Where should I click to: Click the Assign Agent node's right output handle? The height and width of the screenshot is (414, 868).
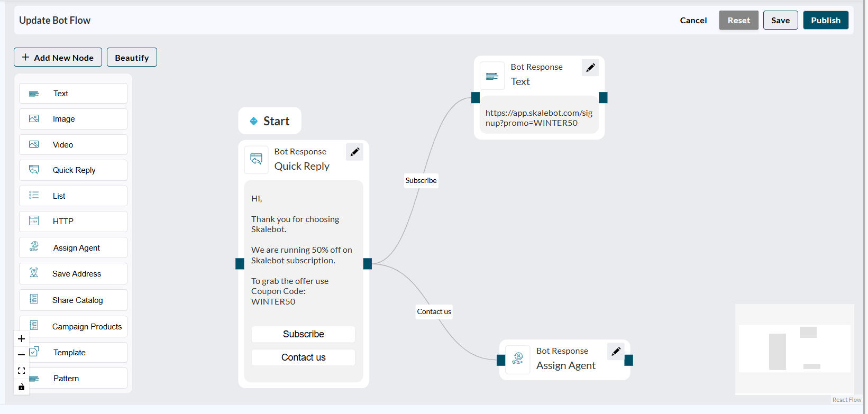point(629,361)
